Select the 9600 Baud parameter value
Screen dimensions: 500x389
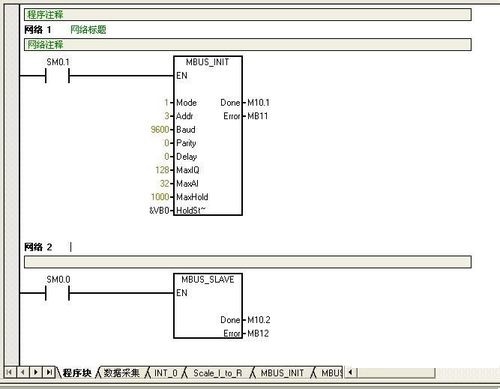[160, 129]
